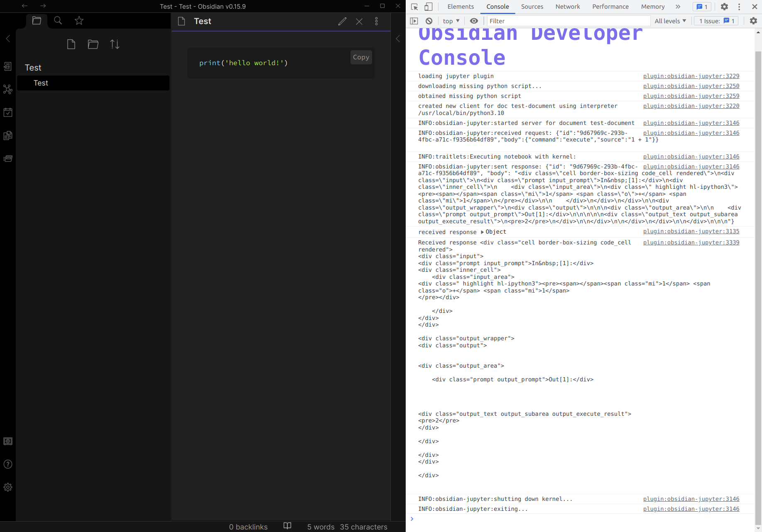This screenshot has height=532, width=762.
Task: Create a new folder in the vault
Action: click(x=93, y=44)
